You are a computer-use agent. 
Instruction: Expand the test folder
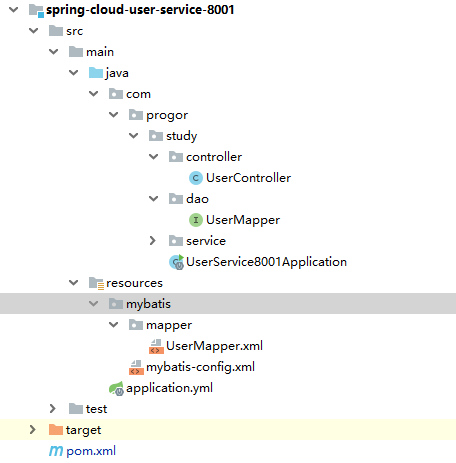[53, 409]
